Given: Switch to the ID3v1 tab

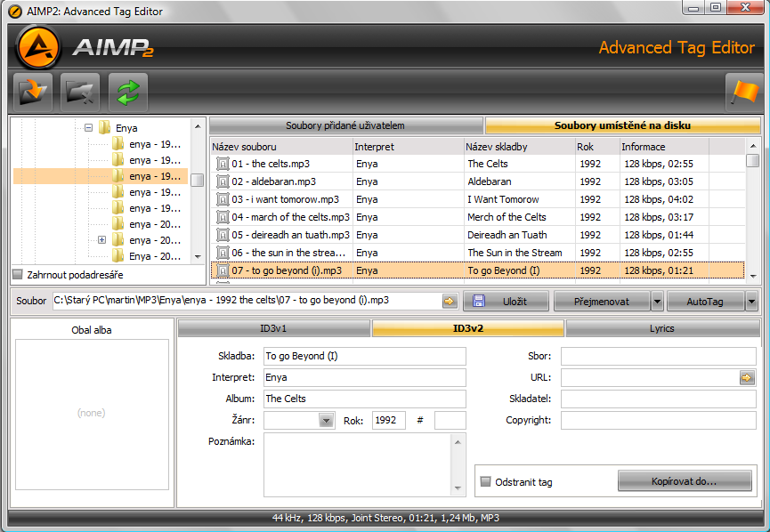Looking at the screenshot, I should (x=273, y=328).
